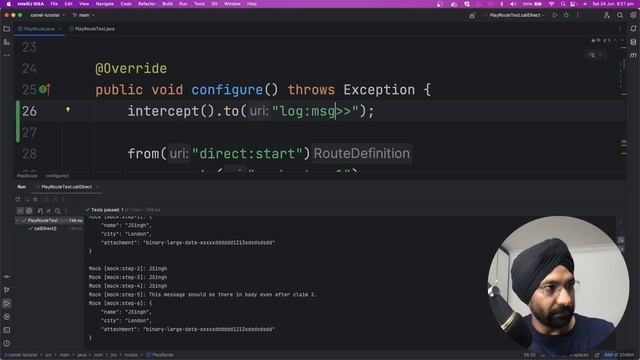Open the Structure tool window icon
The image size is (640, 360).
coord(7,42)
